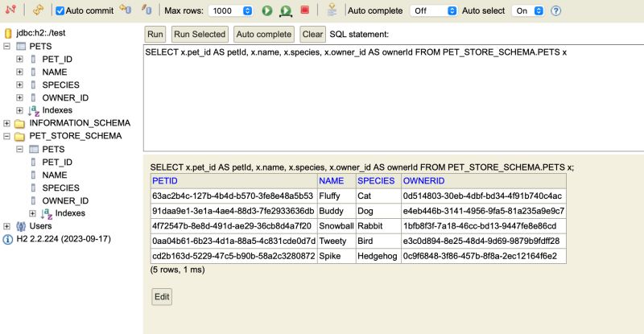Image resolution: width=644 pixels, height=334 pixels.
Task: Click the blue Help question mark icon
Action: pyautogui.click(x=555, y=10)
